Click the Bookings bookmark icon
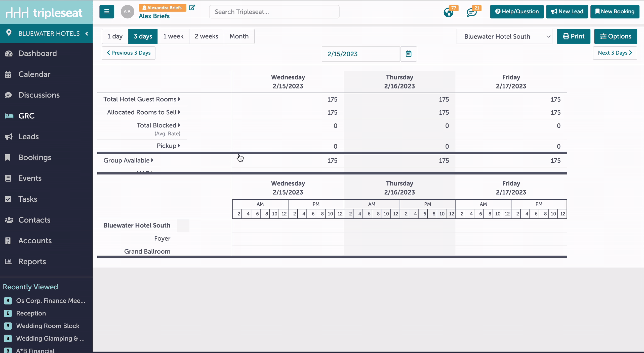The height and width of the screenshot is (353, 644). [x=8, y=158]
